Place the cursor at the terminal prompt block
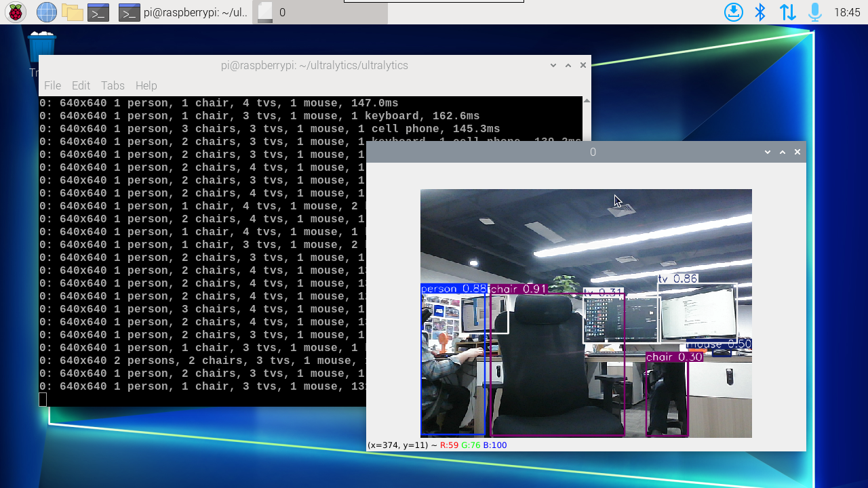The image size is (868, 488). click(x=43, y=399)
